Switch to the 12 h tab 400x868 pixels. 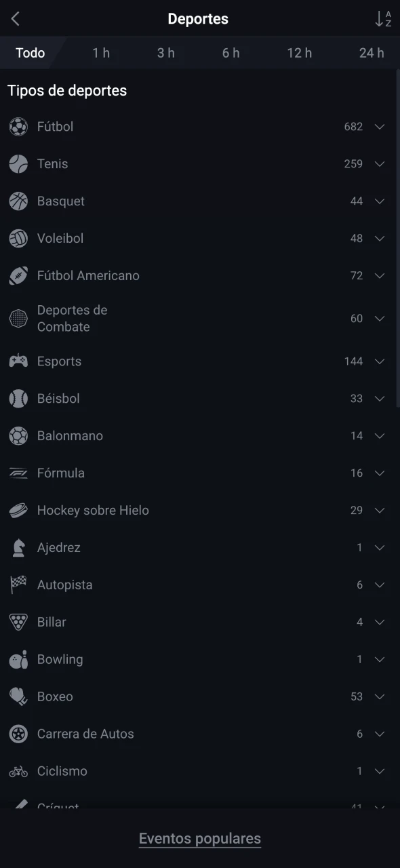[x=299, y=53]
